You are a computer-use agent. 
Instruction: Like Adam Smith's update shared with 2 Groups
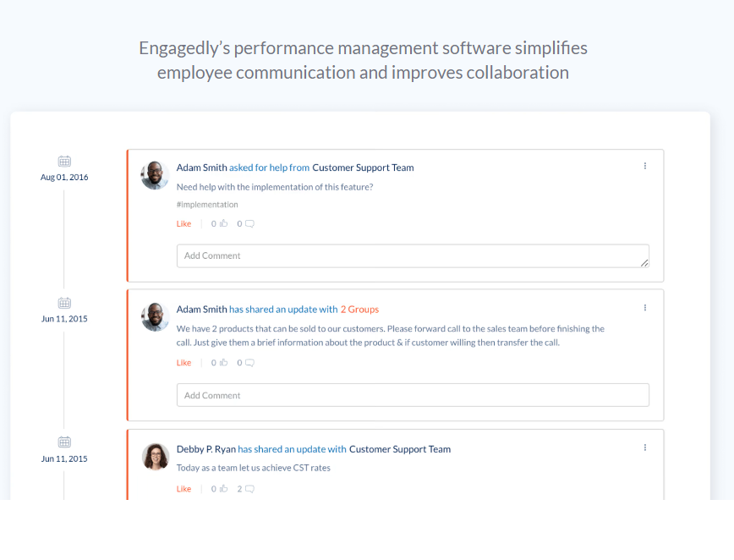[x=183, y=362]
